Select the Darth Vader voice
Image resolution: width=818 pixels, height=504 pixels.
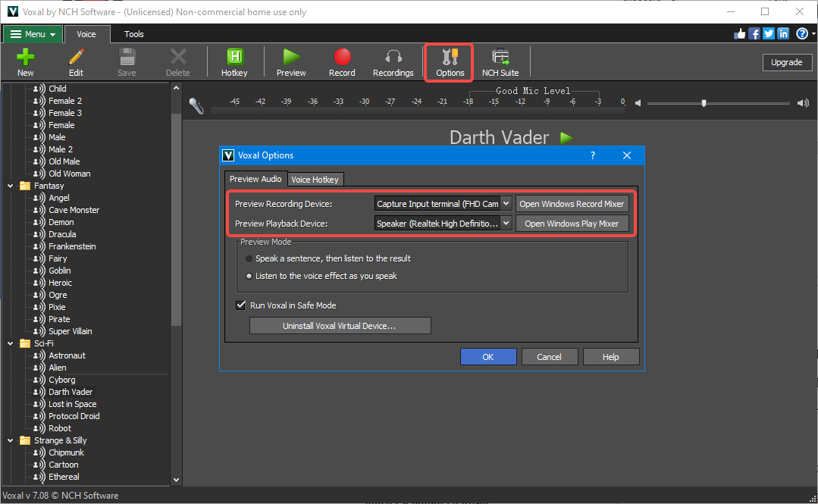(71, 392)
